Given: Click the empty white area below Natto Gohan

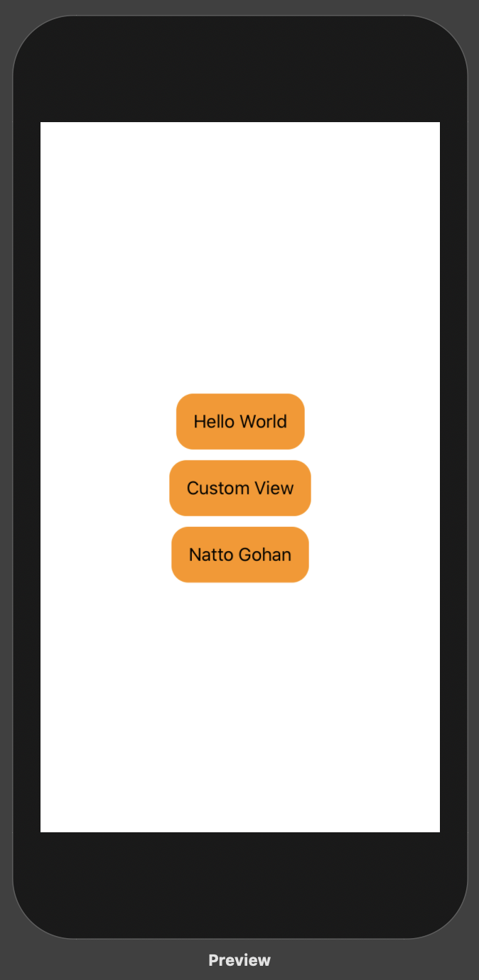Looking at the screenshot, I should (240, 707).
